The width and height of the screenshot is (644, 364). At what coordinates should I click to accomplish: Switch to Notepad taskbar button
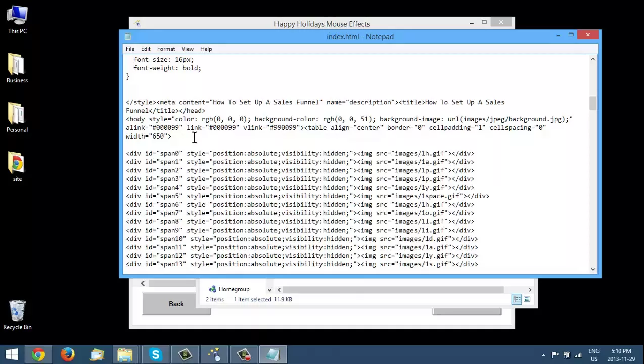tap(273, 354)
